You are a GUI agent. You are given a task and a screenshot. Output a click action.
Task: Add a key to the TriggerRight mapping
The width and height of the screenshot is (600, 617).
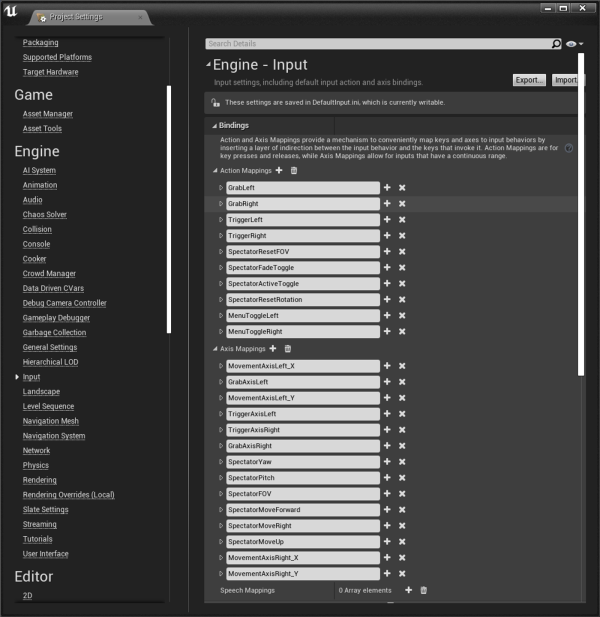(x=387, y=235)
